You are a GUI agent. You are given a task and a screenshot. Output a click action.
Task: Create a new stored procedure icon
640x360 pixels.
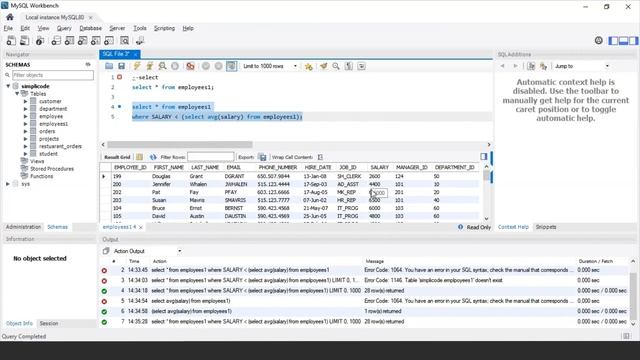[x=96, y=41]
